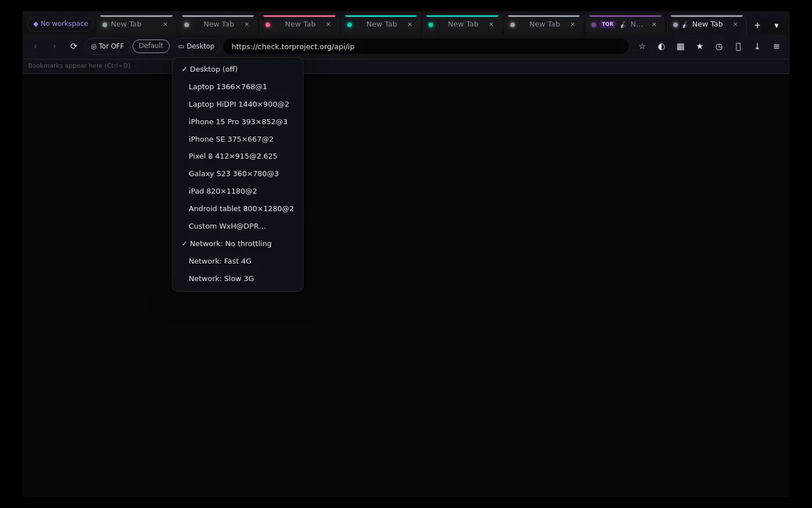
Task: Pick Galaxy S23 360×780@3 device
Action: point(238,174)
